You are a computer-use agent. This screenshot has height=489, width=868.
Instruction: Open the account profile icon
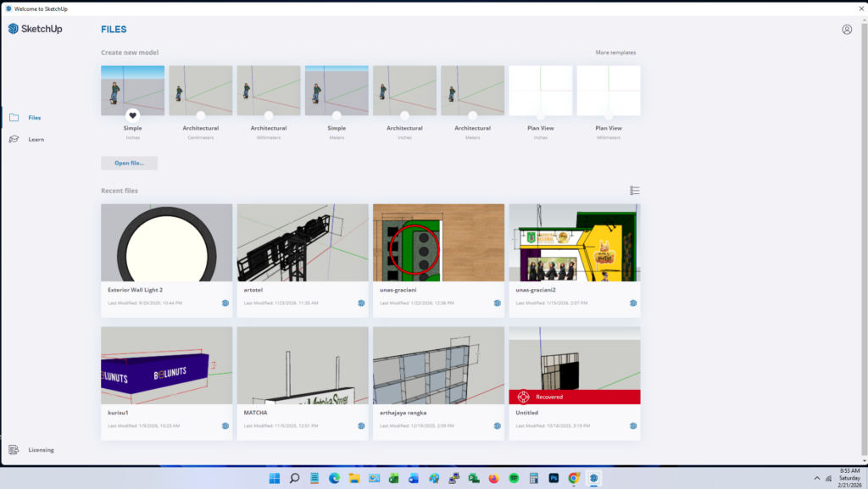846,29
